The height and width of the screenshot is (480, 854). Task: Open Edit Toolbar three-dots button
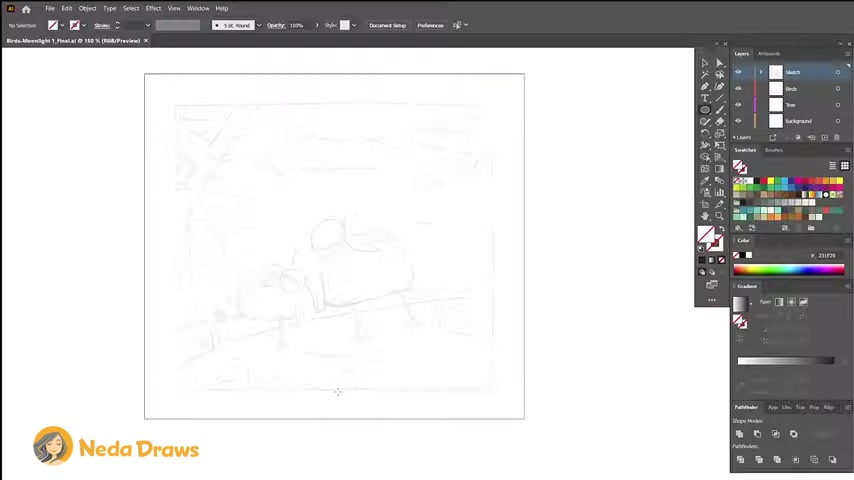(712, 300)
